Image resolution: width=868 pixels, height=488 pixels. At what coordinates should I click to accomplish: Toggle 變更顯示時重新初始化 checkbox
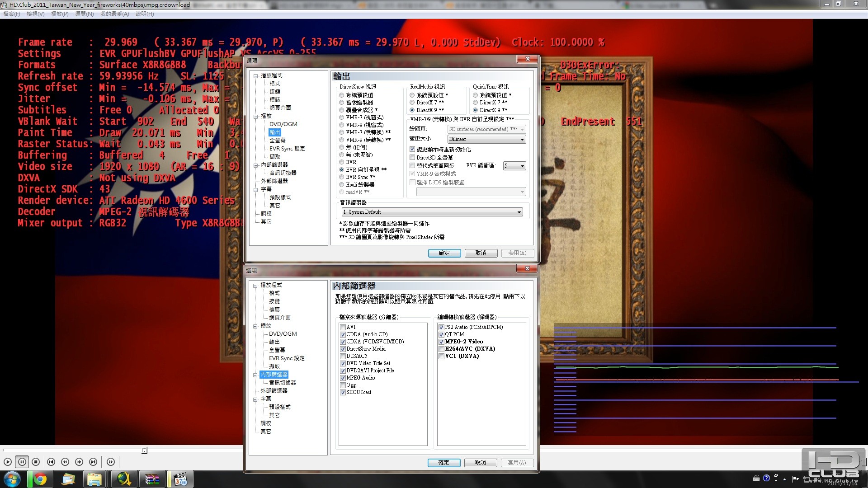pyautogui.click(x=412, y=149)
